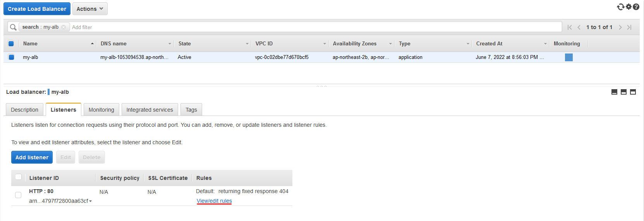The height and width of the screenshot is (221, 644).
Task: Expand the listener ARN dropdown caret
Action: pyautogui.click(x=90, y=201)
